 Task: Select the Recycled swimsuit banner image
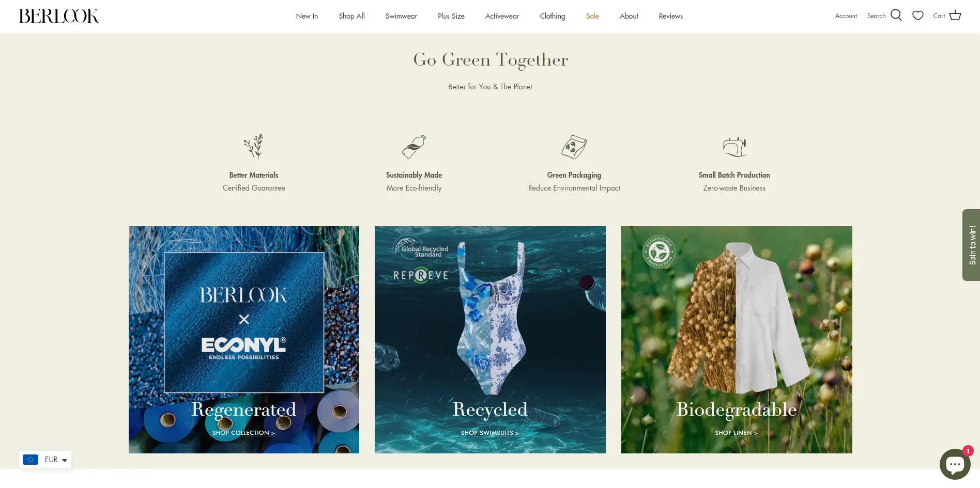click(x=490, y=340)
